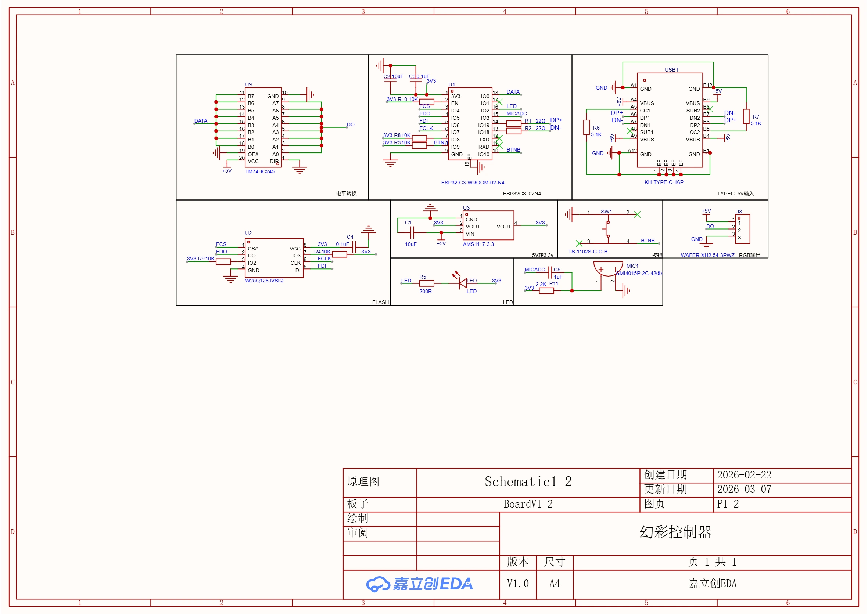Click the V1.0 version cell

[517, 584]
